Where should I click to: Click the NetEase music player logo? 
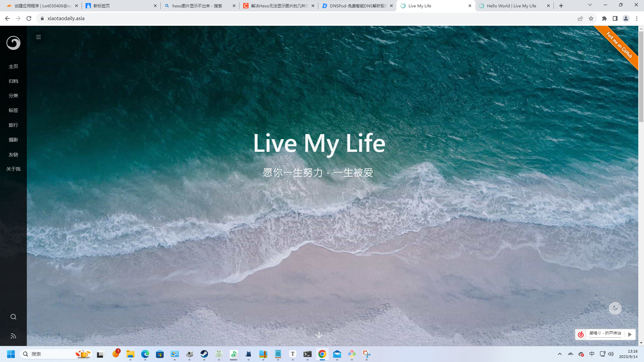pos(581,334)
